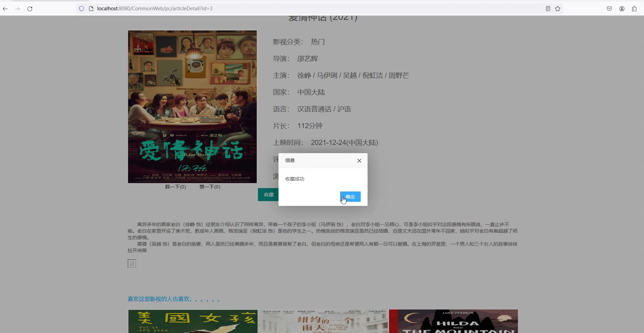The height and width of the screenshot is (333, 644).
Task: Click the broken image placeholder below synopsis
Action: (132, 263)
